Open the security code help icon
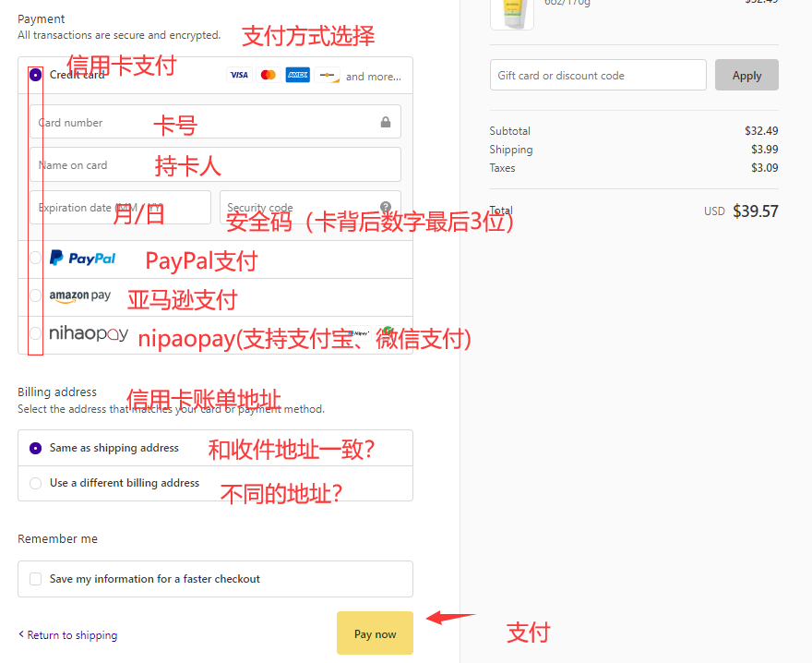Viewport: 812px width, 663px height. click(386, 207)
